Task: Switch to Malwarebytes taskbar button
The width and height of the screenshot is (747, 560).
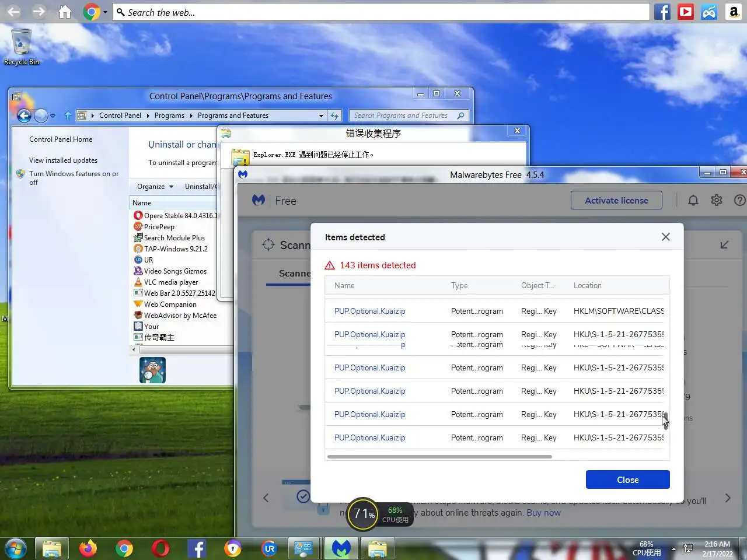Action: click(341, 548)
